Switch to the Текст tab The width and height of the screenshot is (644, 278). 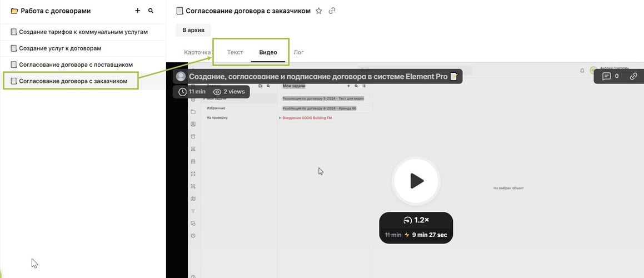pos(236,52)
